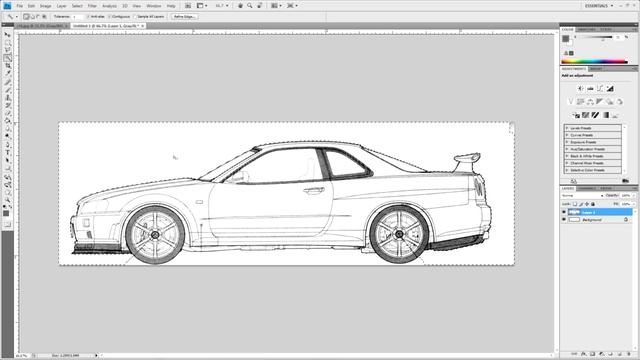Open the File menu

(20, 6)
